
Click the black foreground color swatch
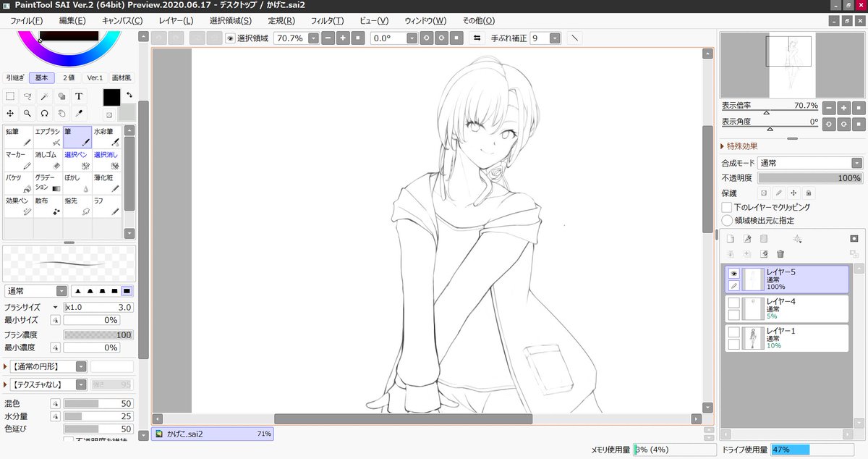pyautogui.click(x=111, y=97)
